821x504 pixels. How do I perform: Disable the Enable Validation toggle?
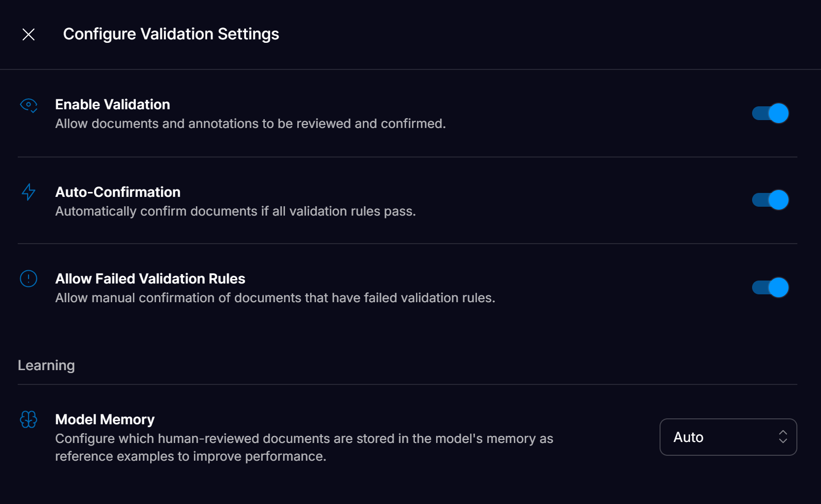(770, 113)
